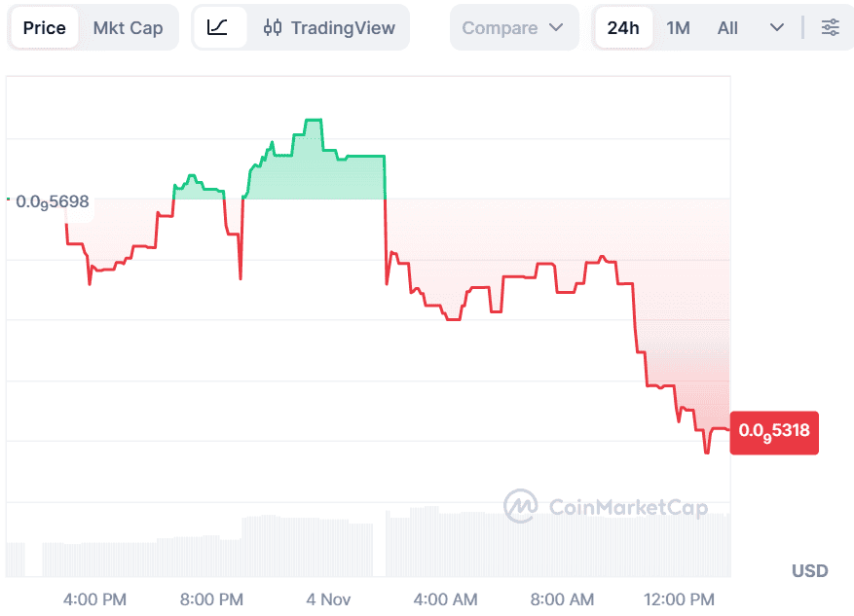Viewport: 854px width, 616px height.
Task: Click the 12:00 PM time axis label
Action: [680, 598]
